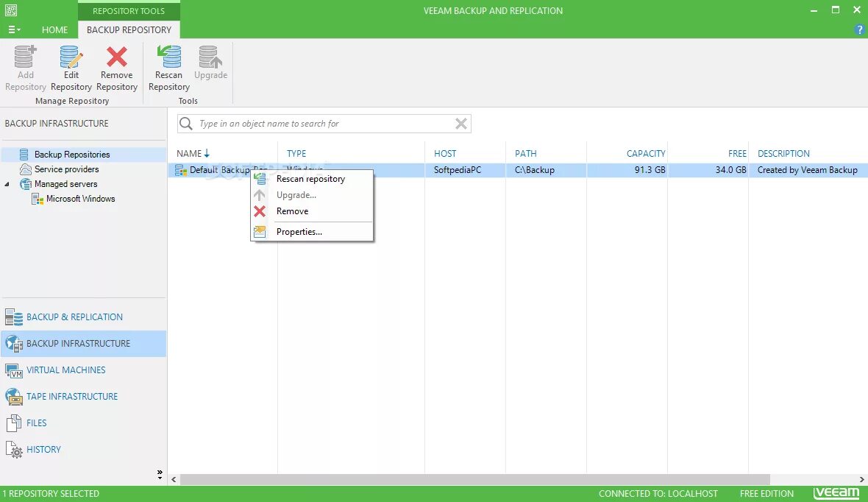Image resolution: width=868 pixels, height=502 pixels.
Task: Click the CAPACITY column header
Action: pyautogui.click(x=645, y=154)
